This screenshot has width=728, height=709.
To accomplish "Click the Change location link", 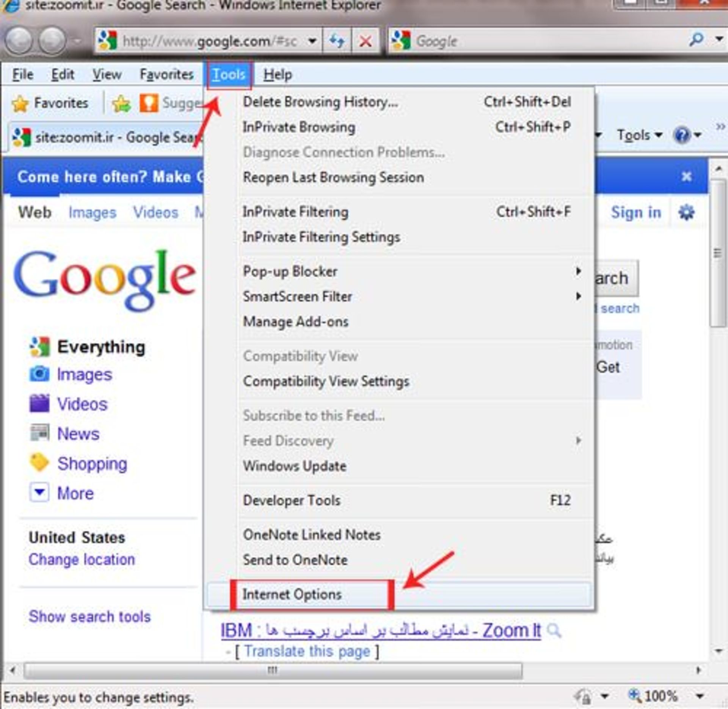I will [x=82, y=559].
